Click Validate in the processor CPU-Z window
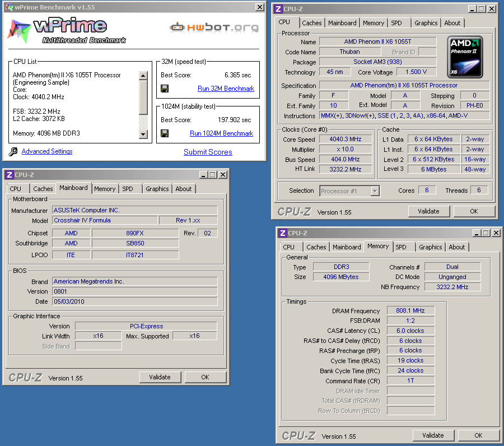The image size is (504, 446). click(x=429, y=211)
